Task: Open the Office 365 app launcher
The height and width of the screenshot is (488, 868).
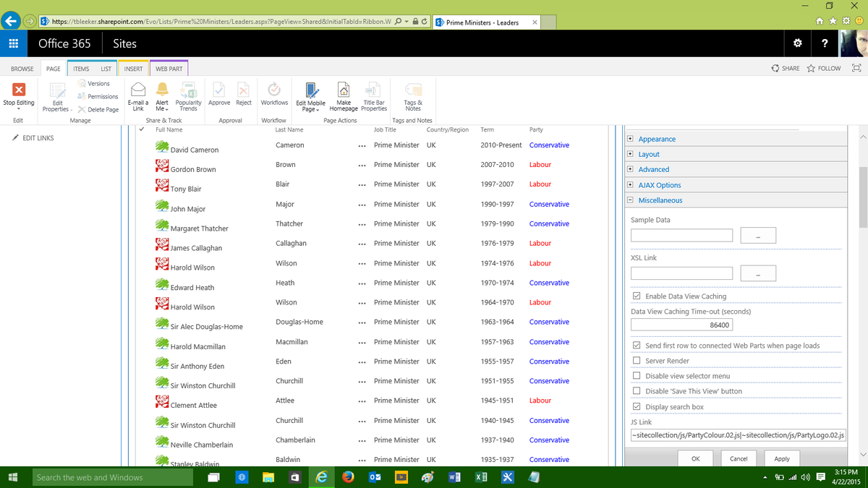Action: [14, 43]
